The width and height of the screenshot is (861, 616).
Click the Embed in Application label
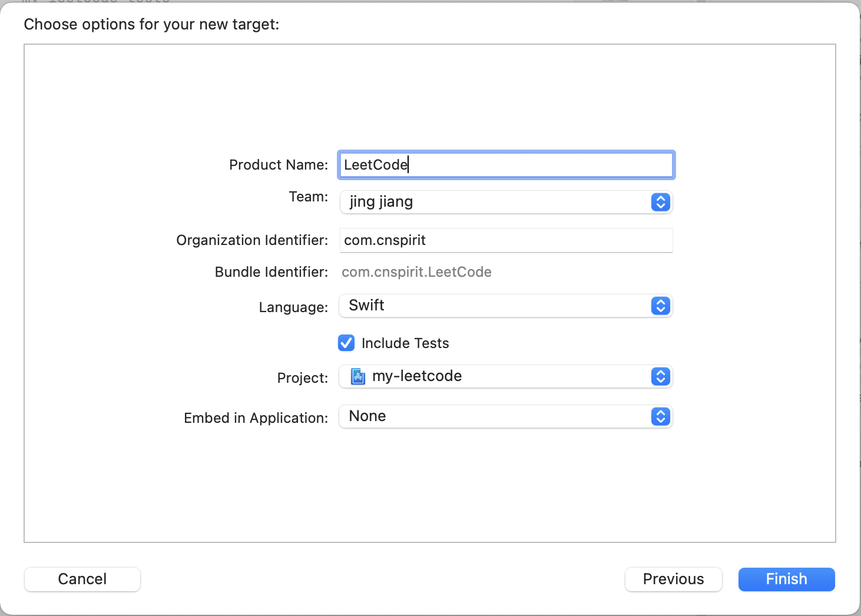(256, 418)
